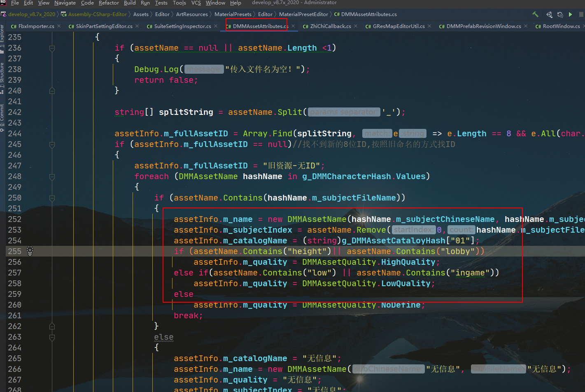This screenshot has height=392, width=585.
Task: Switch to the FbxImporter.cs tab
Action: point(36,26)
